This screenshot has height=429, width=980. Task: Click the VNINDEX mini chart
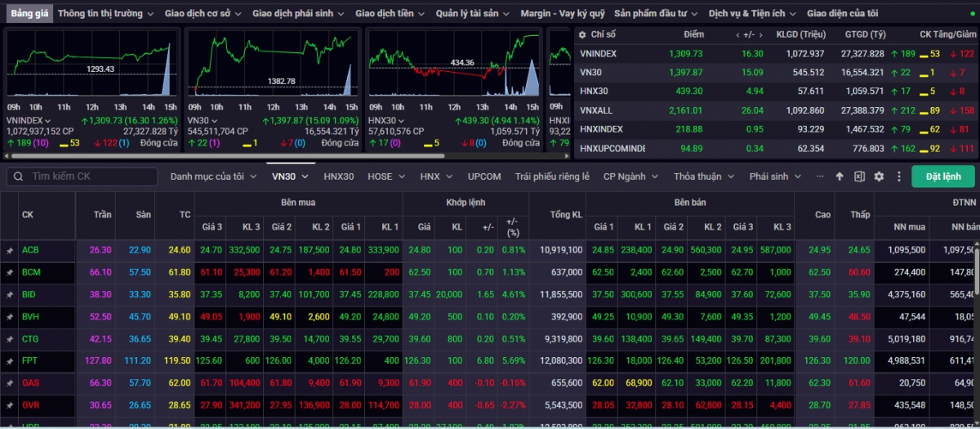[x=91, y=67]
